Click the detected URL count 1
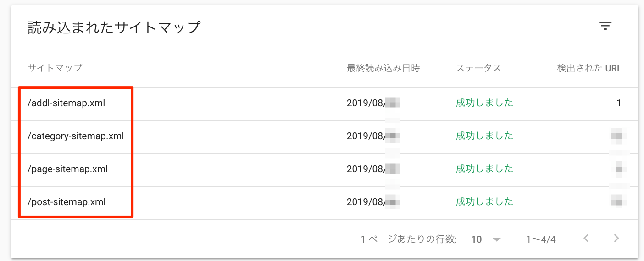This screenshot has width=644, height=261. tap(619, 103)
